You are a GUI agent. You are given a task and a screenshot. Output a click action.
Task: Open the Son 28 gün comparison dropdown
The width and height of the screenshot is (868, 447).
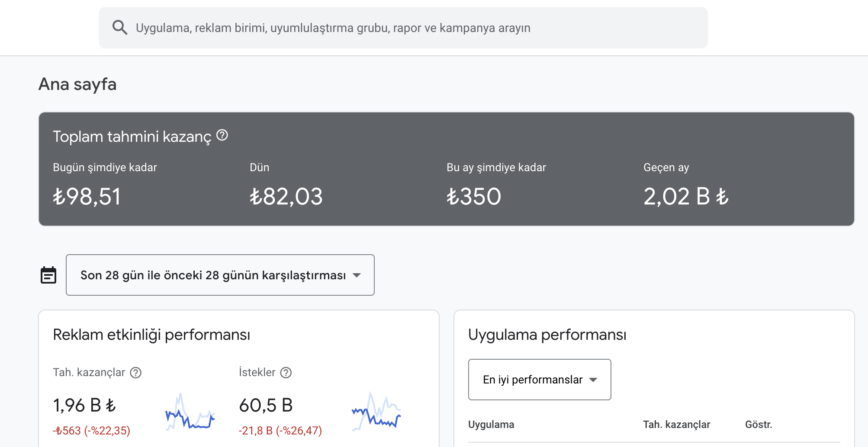pyautogui.click(x=220, y=275)
